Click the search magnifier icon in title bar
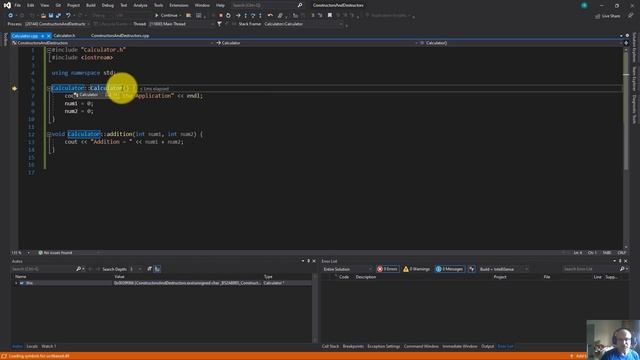Screen dimensions: 640x360 click(x=300, y=5)
